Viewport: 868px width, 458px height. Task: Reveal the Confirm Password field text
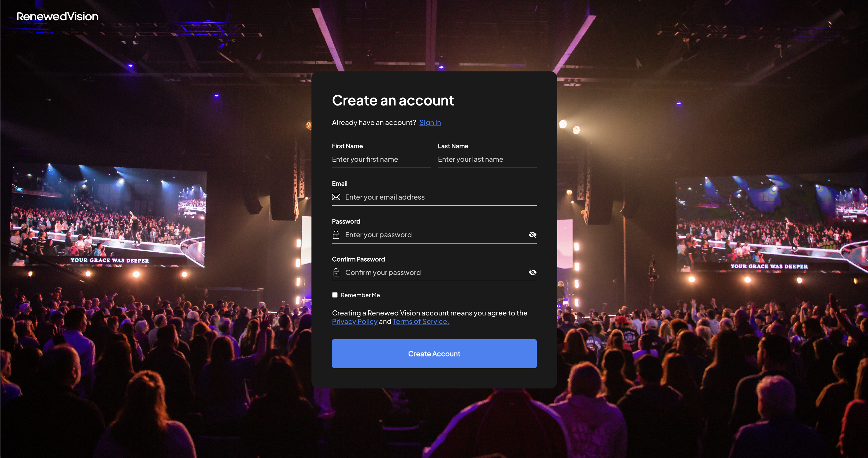click(532, 273)
